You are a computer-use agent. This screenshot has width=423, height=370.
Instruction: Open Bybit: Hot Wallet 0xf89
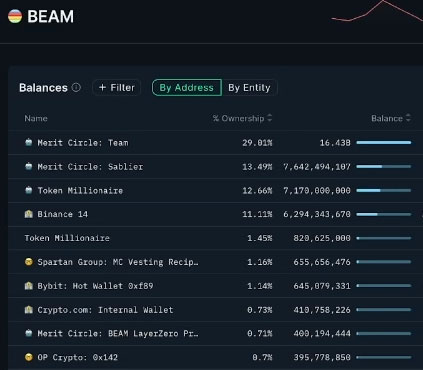pos(95,286)
